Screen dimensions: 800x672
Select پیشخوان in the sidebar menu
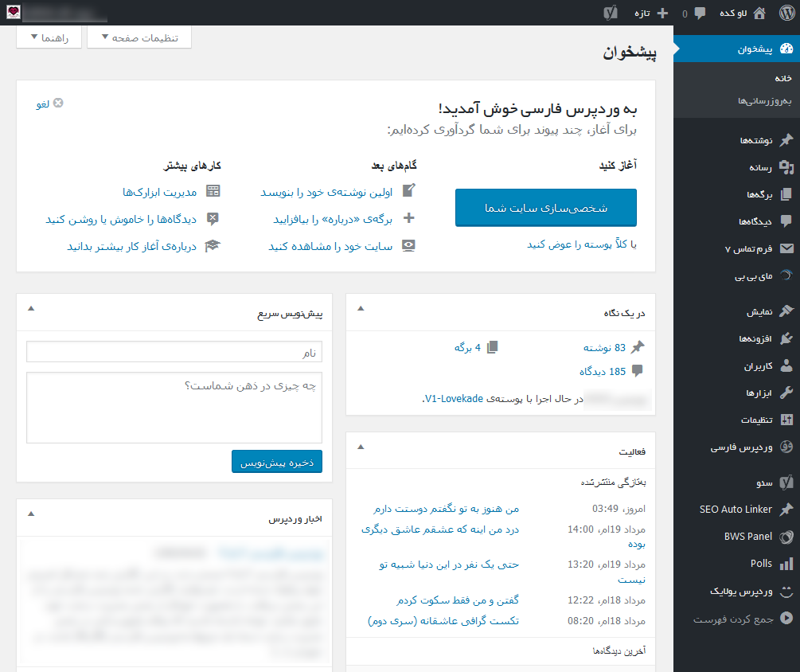point(737,49)
